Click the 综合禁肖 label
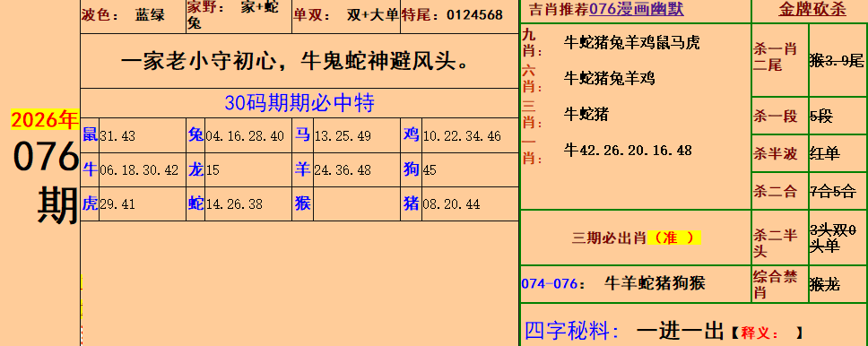 775,284
